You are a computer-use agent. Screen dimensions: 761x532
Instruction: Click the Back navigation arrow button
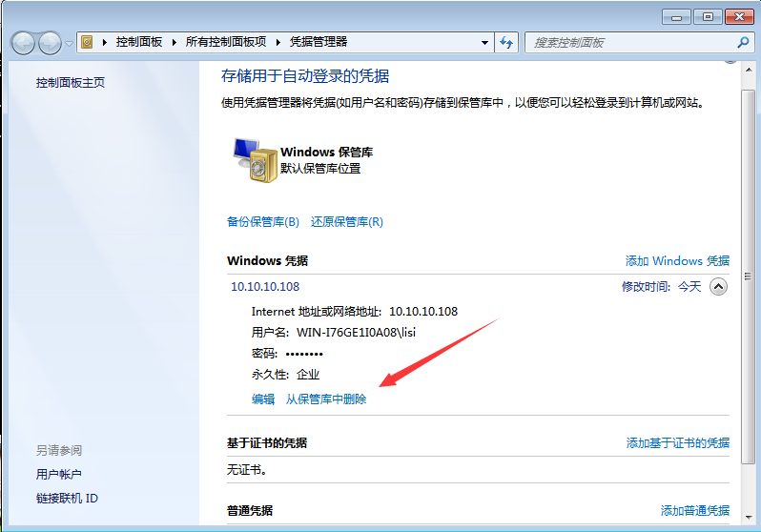pos(23,43)
